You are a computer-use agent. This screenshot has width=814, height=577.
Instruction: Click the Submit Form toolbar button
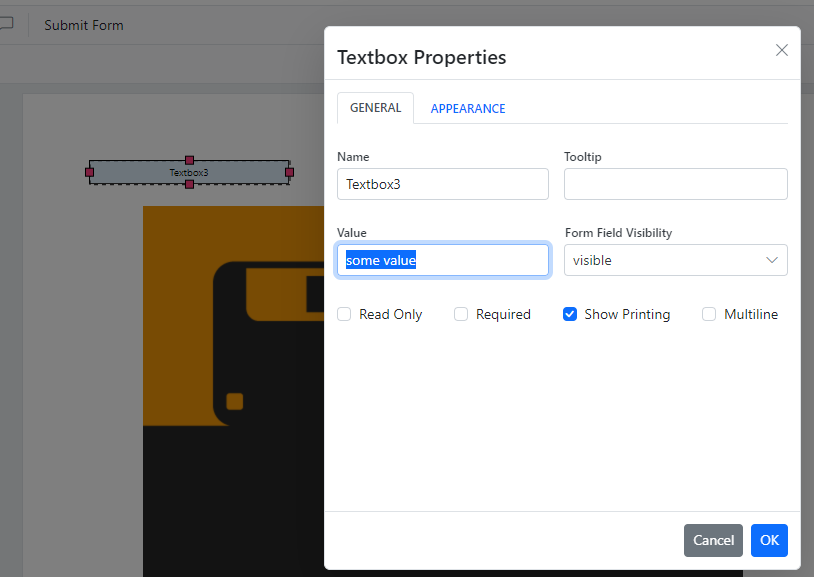click(x=84, y=25)
